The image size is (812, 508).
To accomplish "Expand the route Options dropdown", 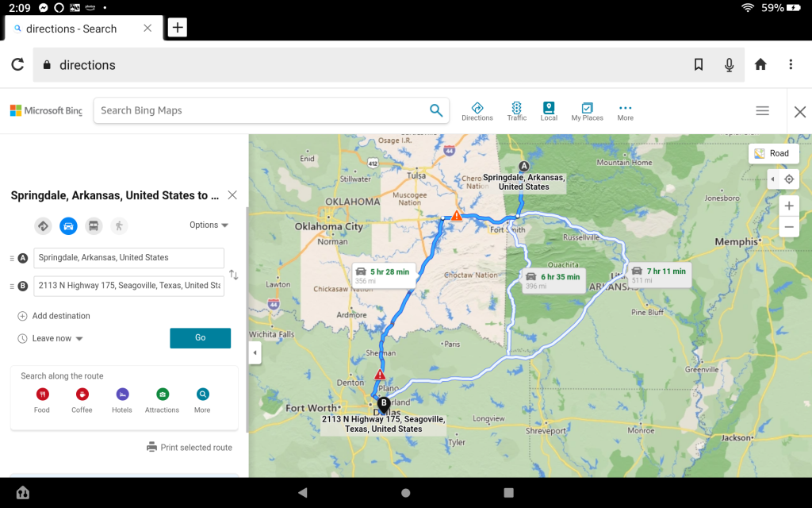I will [x=209, y=225].
